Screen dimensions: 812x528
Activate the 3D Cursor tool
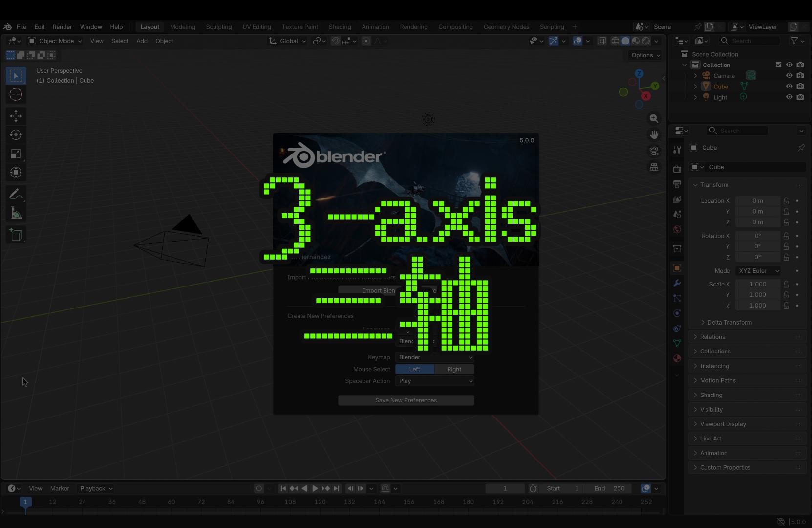[16, 94]
